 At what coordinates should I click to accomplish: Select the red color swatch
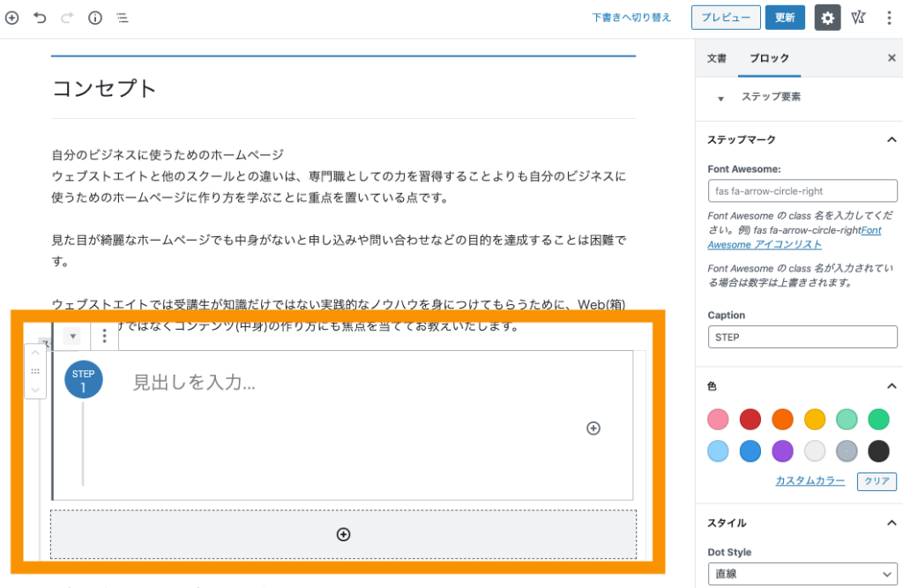(750, 419)
